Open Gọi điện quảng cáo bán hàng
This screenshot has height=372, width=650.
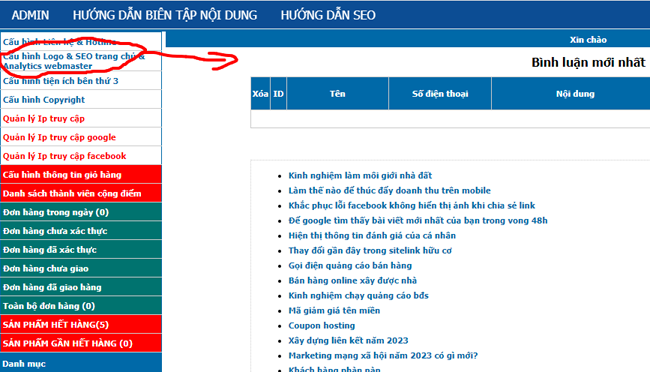click(350, 265)
